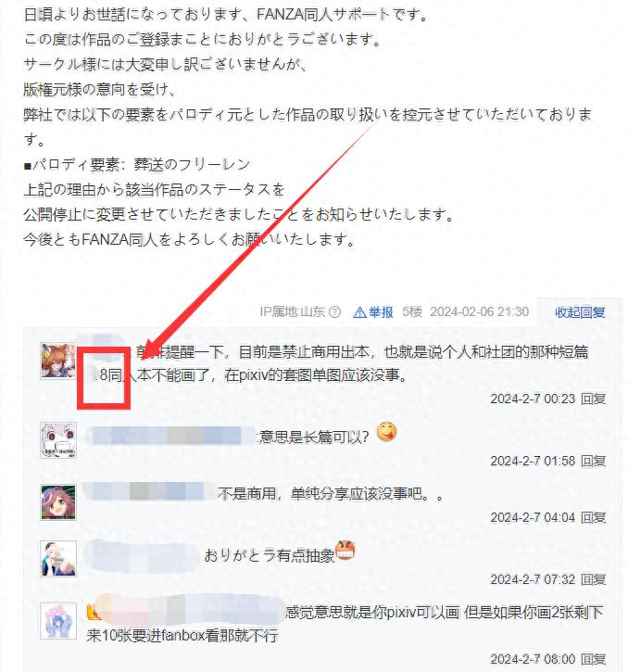Open the second commenter's white-haired avatar
Viewport: 628px width, 672px height.
58,439
